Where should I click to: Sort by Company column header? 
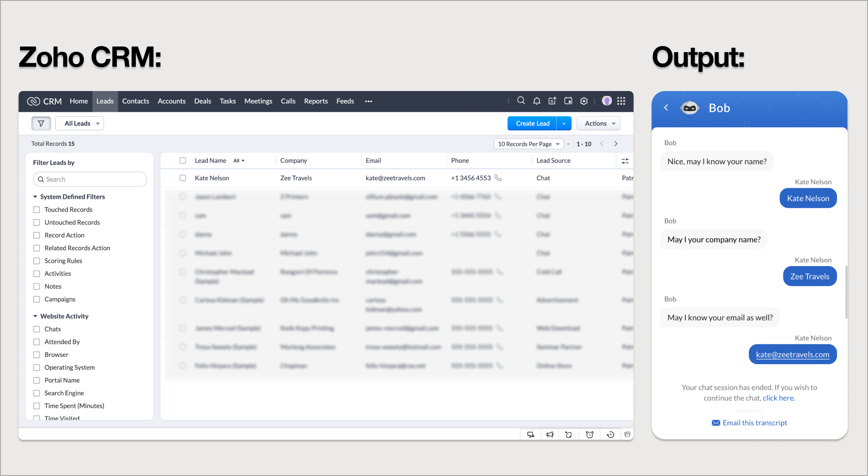pyautogui.click(x=293, y=160)
